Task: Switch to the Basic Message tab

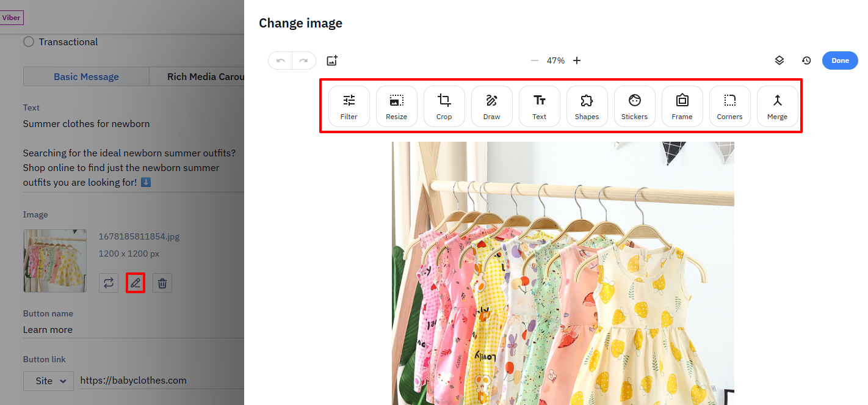Action: (x=86, y=76)
